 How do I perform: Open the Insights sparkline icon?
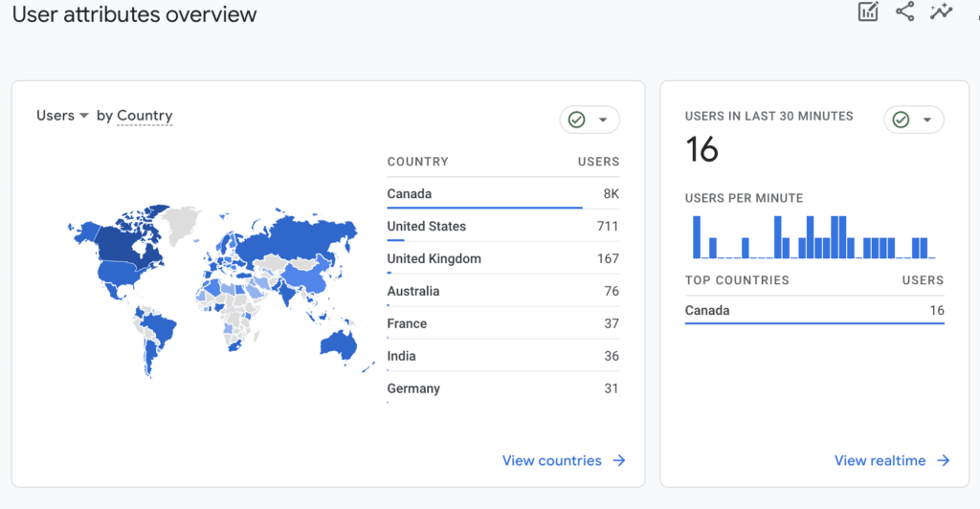[x=941, y=11]
